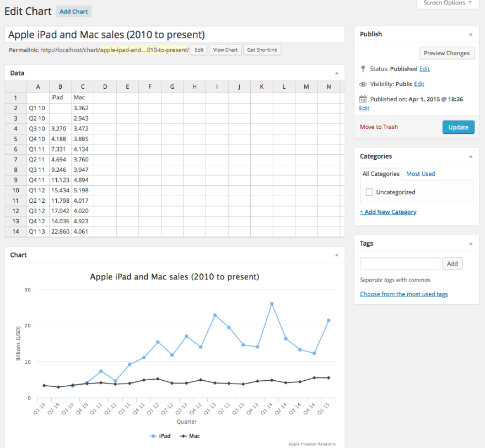Screen dimensions: 485x448
Task: Click the Add Chart button
Action: tap(74, 12)
